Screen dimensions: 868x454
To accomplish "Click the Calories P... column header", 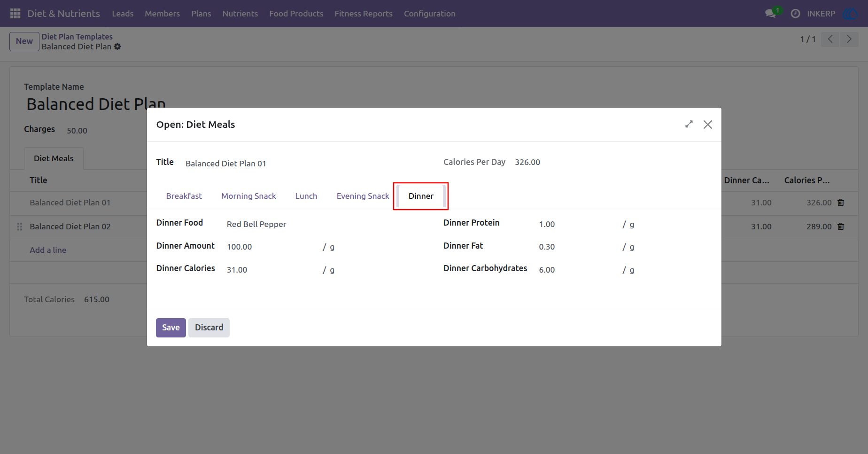I will (x=807, y=180).
